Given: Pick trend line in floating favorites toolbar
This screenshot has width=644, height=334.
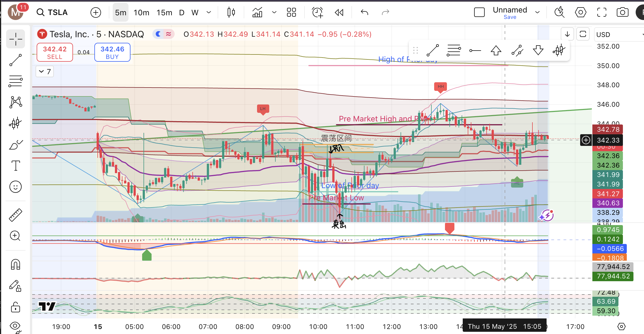Looking at the screenshot, I should pyautogui.click(x=432, y=51).
